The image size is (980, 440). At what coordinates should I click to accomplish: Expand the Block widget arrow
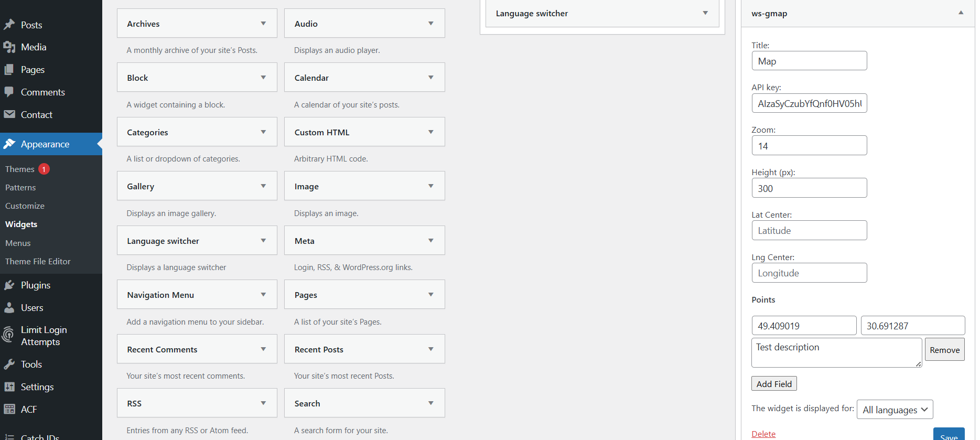[263, 78]
